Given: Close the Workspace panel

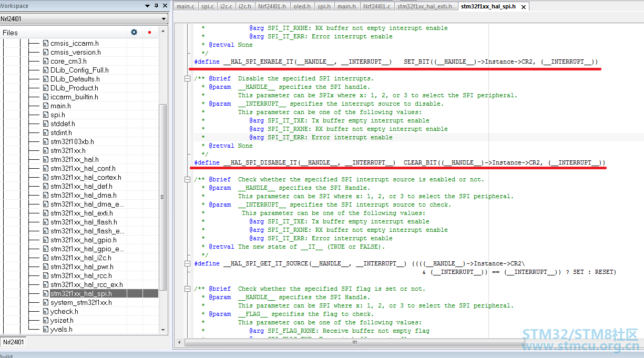Looking at the screenshot, I should pyautogui.click(x=164, y=6).
